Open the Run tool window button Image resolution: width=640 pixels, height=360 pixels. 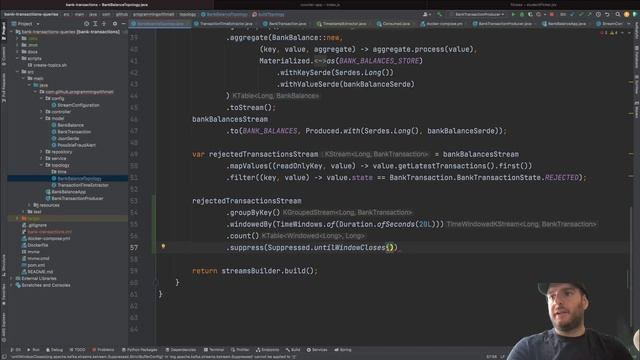pyautogui.click(x=33, y=350)
